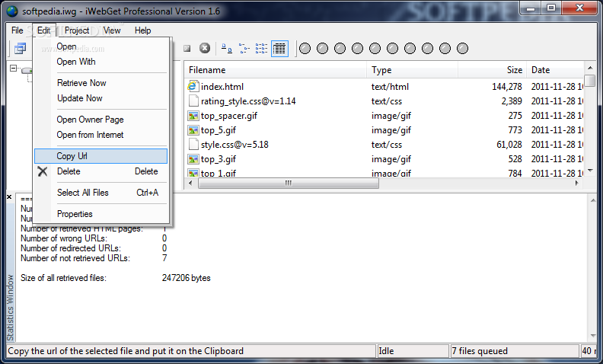Close the open Edit menu
Image resolution: width=603 pixels, height=364 pixels.
pos(44,30)
